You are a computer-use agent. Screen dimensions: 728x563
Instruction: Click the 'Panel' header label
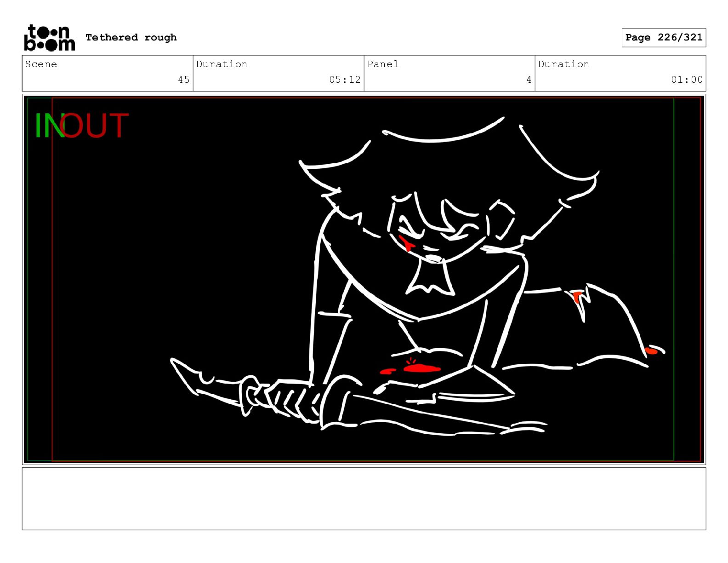click(x=383, y=64)
